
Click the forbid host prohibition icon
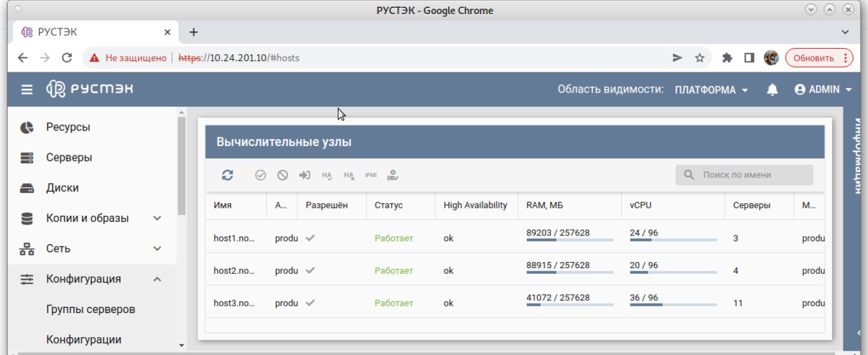point(283,175)
